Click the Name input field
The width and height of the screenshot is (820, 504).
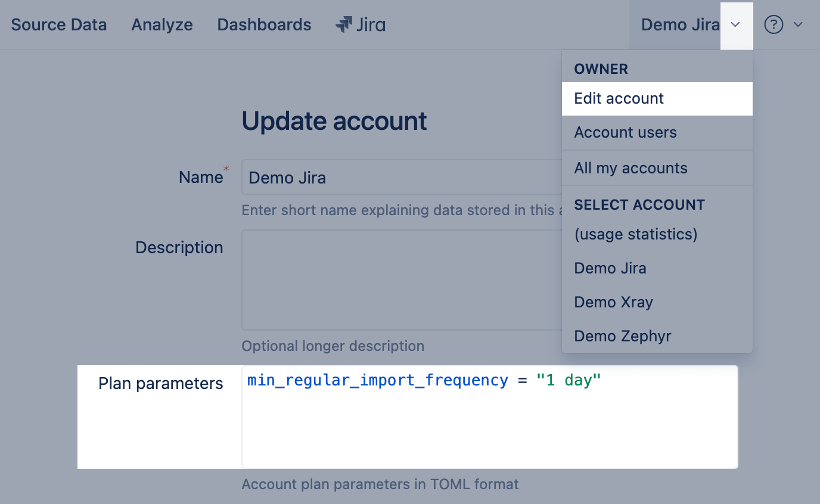[399, 178]
